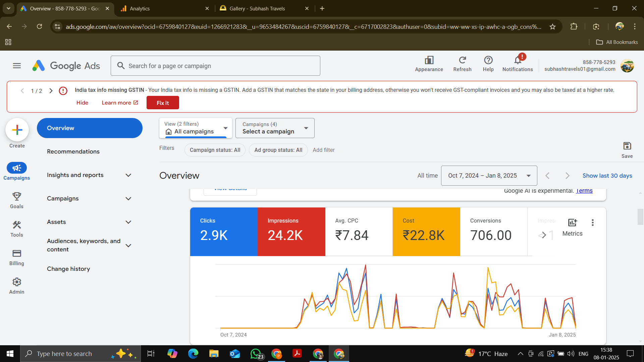Click the red Fix it button
644x362 pixels.
(x=163, y=103)
